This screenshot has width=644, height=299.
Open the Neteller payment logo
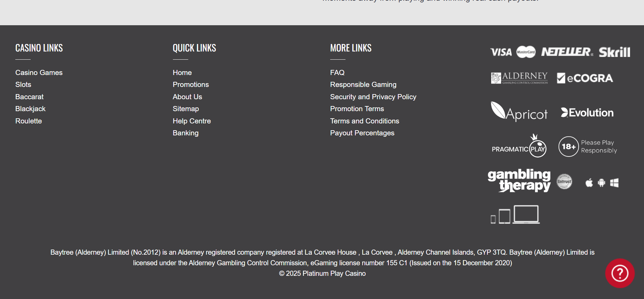click(567, 52)
